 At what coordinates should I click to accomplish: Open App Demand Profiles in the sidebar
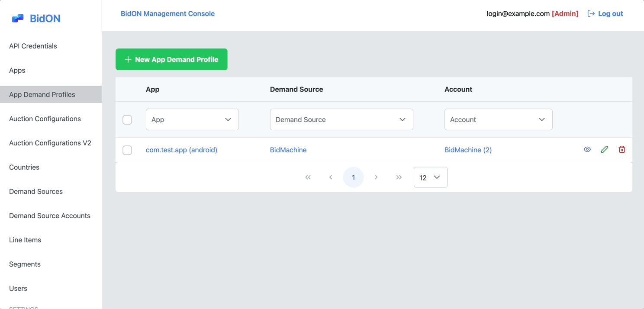click(42, 94)
